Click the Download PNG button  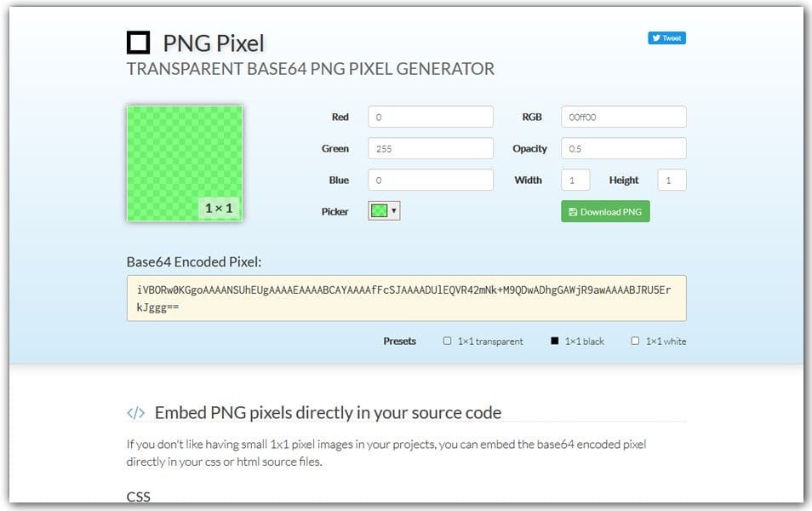point(605,211)
